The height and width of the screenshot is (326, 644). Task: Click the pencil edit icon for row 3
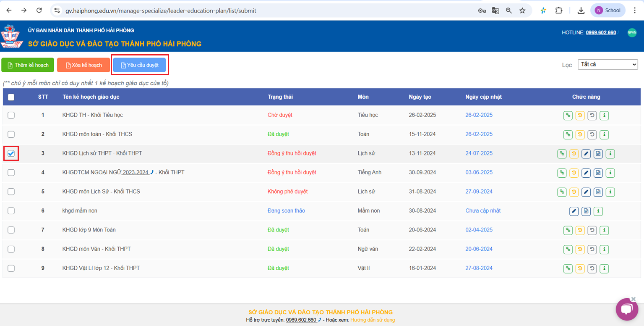click(x=586, y=154)
